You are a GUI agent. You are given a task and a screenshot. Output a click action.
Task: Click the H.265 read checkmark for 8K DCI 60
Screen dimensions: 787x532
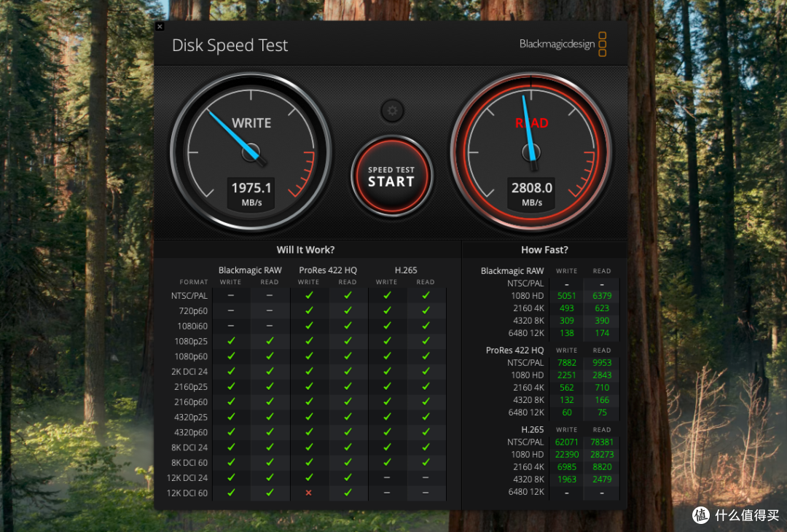point(426,462)
